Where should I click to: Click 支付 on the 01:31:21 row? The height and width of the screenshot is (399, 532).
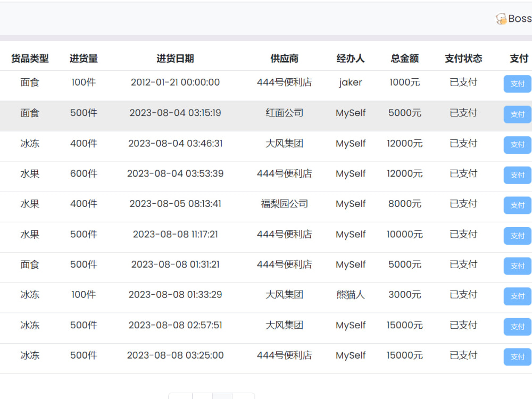pyautogui.click(x=518, y=266)
